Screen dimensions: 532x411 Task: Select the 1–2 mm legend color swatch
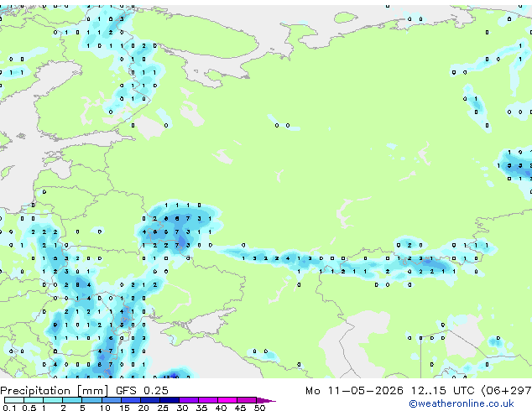tap(53, 400)
